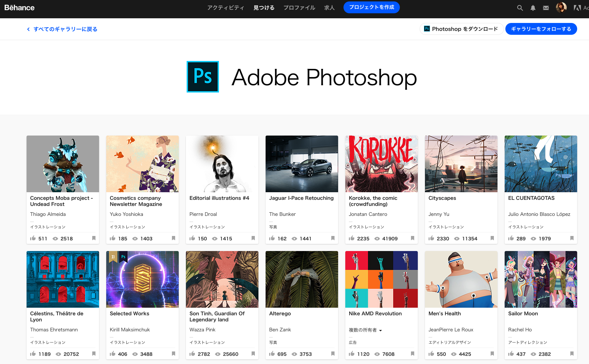This screenshot has width=589, height=364.
Task: Click プロジェクトを作成 button
Action: (371, 7)
